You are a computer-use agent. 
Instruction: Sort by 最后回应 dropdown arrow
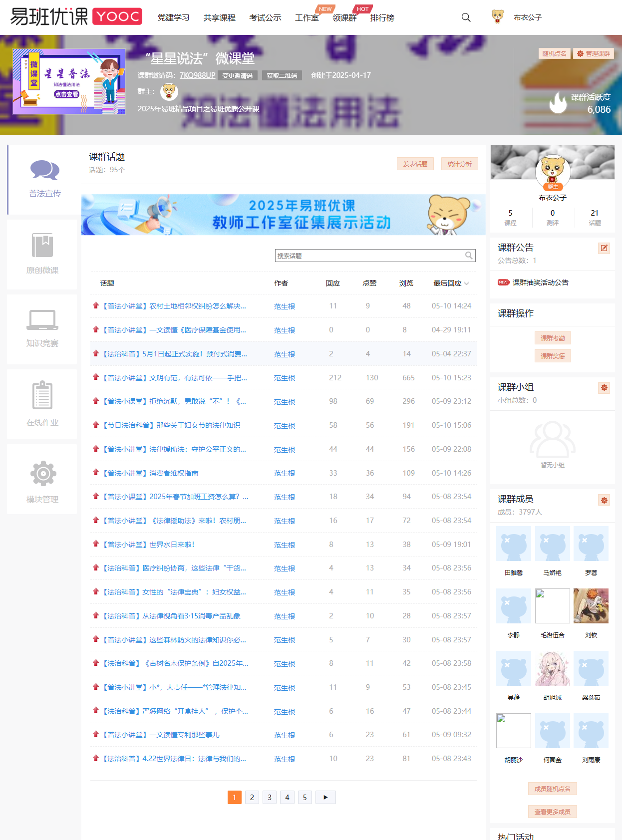tap(466, 283)
